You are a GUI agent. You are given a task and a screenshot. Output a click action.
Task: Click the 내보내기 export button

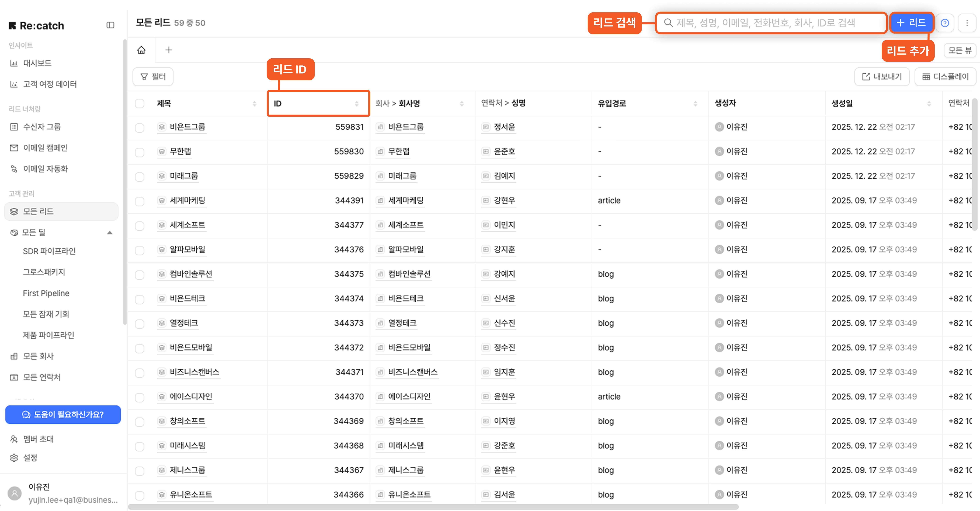point(882,77)
